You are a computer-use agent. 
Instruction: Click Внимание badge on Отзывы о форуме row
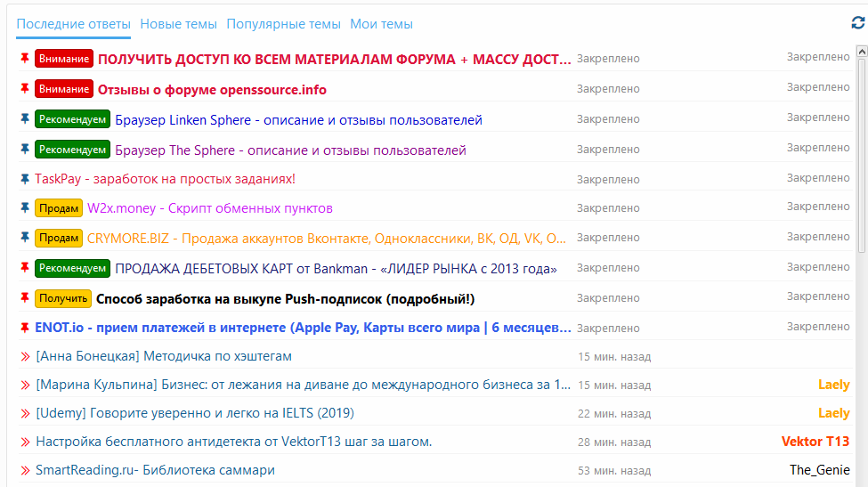coord(64,89)
